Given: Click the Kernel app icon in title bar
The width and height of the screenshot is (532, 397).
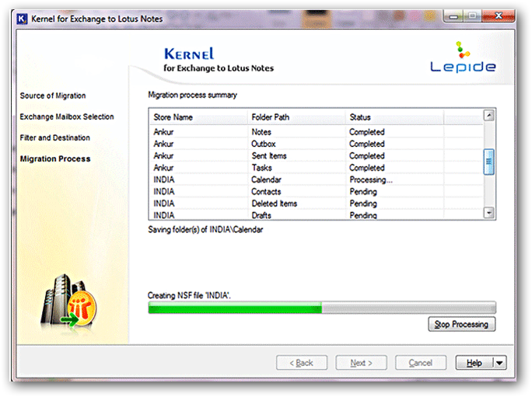Looking at the screenshot, I should pyautogui.click(x=22, y=19).
